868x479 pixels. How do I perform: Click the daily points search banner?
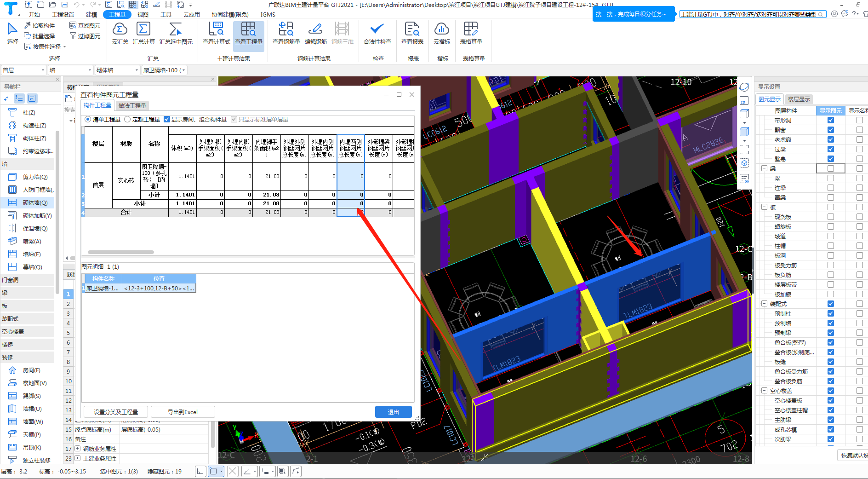(x=633, y=14)
